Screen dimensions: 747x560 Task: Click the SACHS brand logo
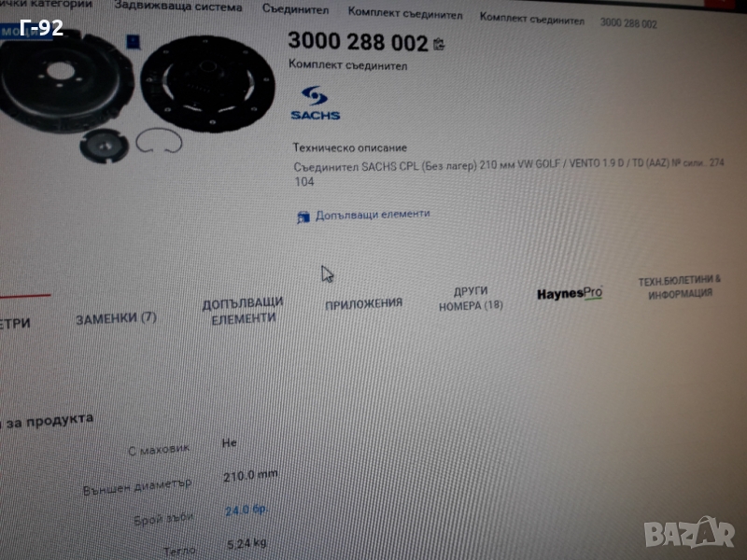point(315,104)
